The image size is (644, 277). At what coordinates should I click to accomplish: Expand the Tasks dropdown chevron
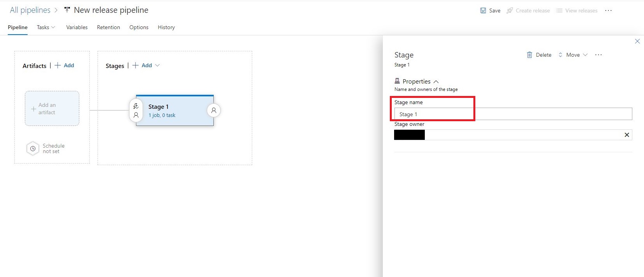click(53, 27)
